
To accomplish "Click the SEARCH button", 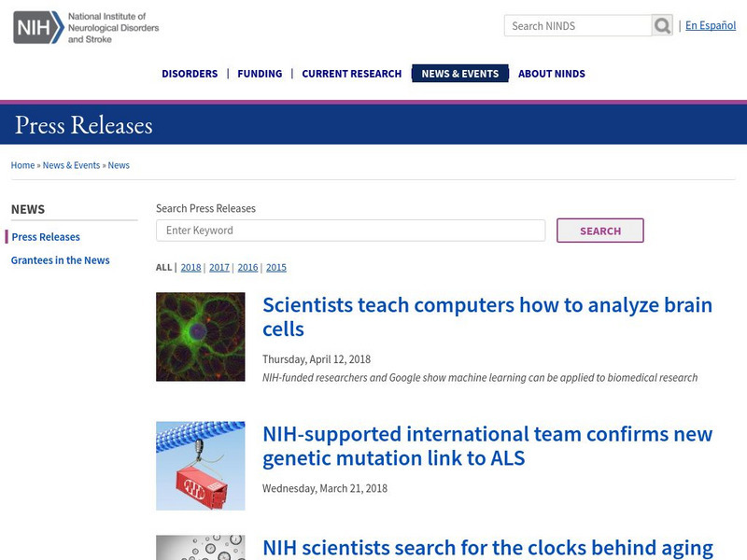I will [x=601, y=231].
